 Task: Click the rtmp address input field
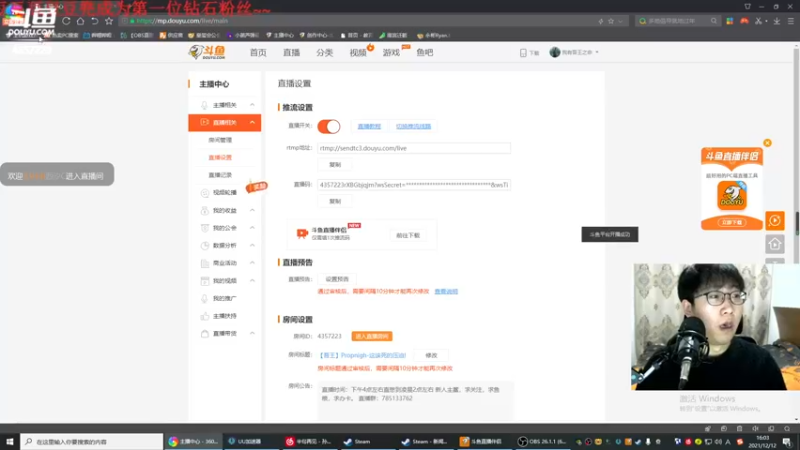click(414, 148)
